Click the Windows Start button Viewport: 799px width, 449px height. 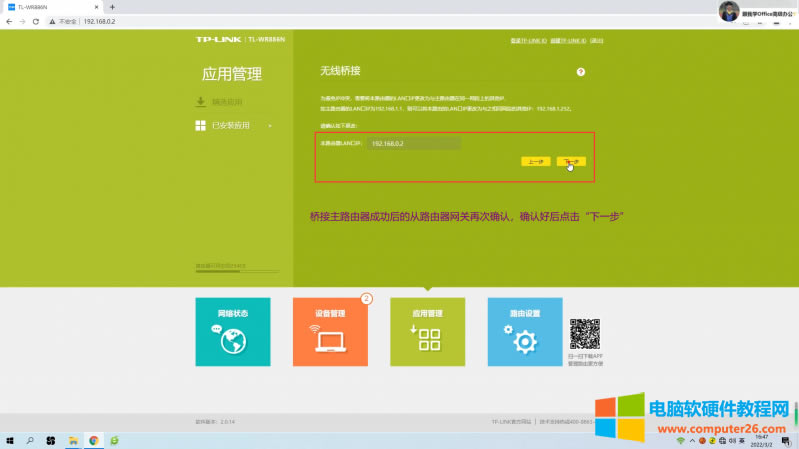click(11, 440)
